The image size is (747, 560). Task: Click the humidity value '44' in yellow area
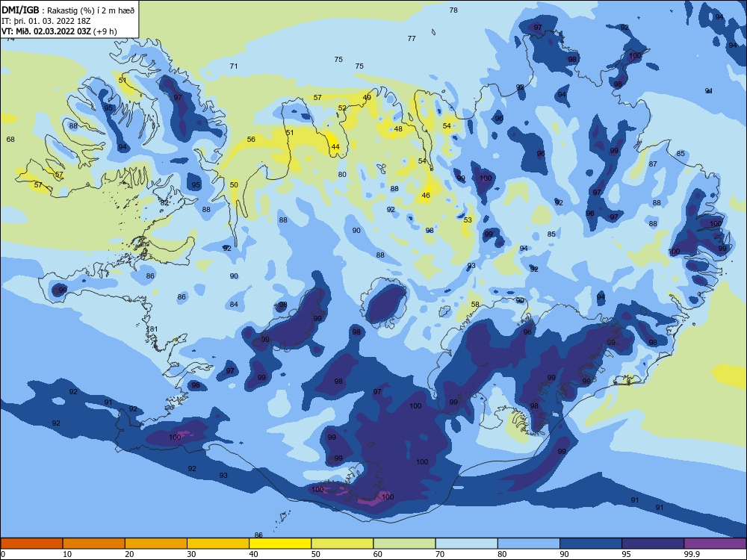[335, 147]
